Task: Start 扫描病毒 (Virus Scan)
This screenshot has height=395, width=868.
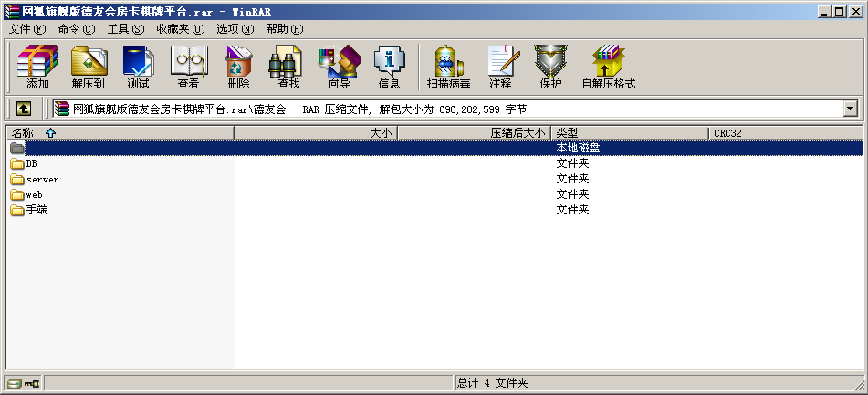Action: (x=448, y=68)
